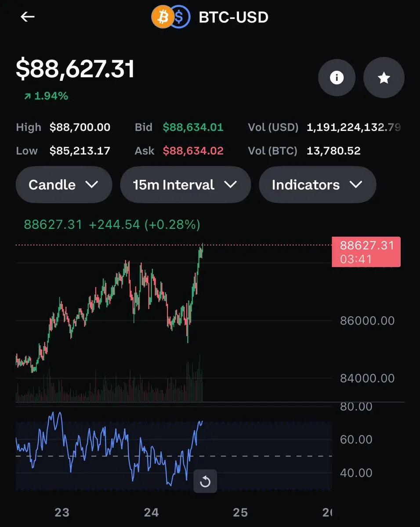This screenshot has width=420, height=527.
Task: Tap the 86000.00 axis label
Action: 367,320
